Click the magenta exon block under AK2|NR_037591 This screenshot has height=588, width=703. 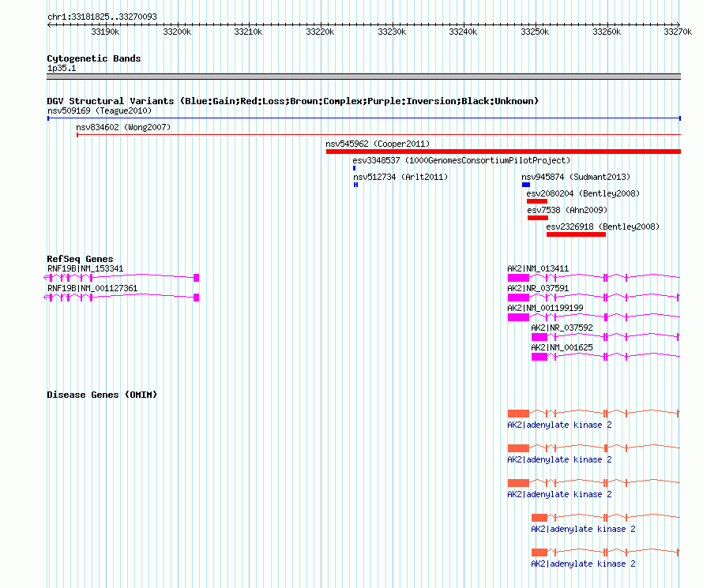click(518, 298)
